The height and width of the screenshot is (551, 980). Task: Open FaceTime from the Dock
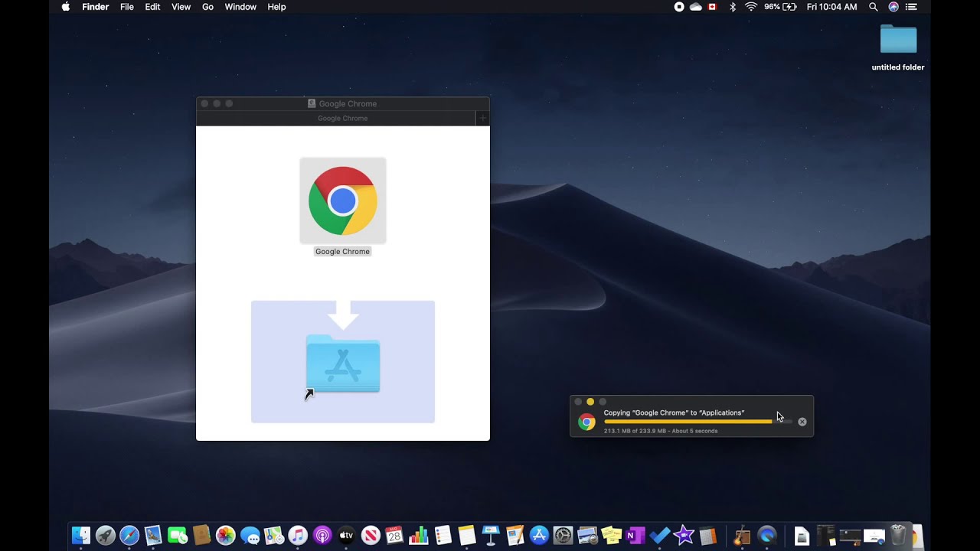[178, 536]
